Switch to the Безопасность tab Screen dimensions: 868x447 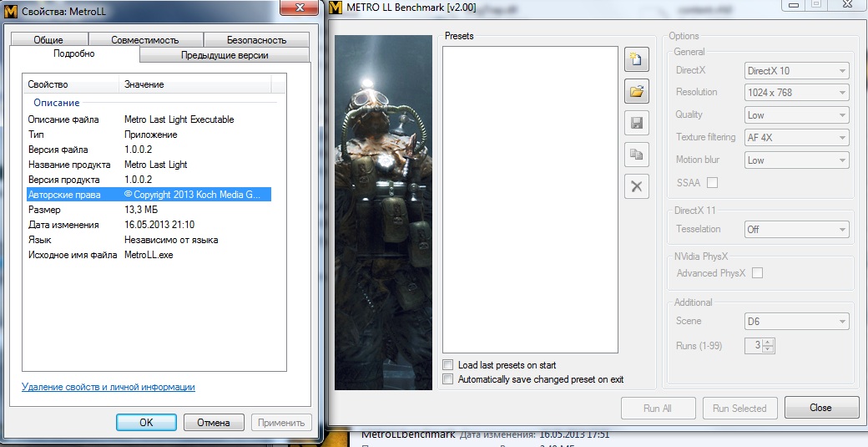[256, 40]
